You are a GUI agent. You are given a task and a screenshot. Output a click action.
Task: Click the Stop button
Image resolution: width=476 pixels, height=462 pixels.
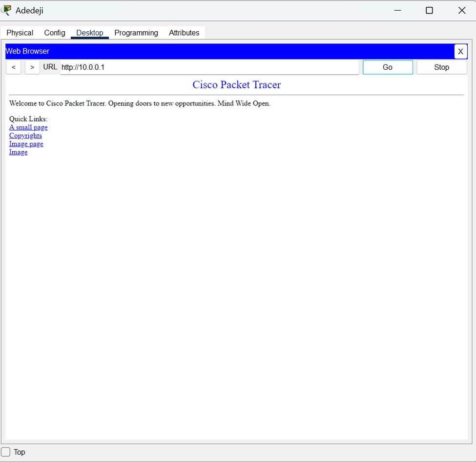(x=441, y=67)
